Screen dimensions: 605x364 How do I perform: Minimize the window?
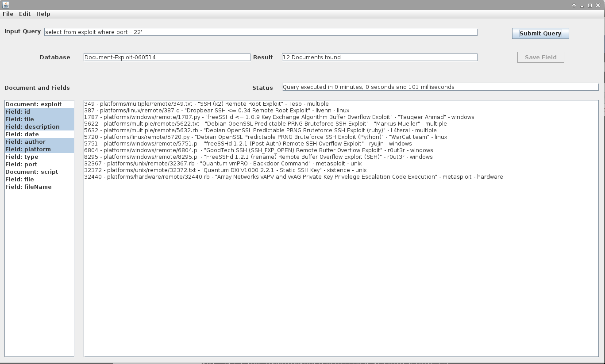click(582, 5)
